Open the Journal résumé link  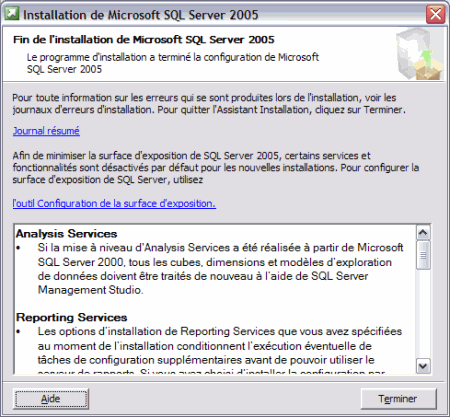46,131
